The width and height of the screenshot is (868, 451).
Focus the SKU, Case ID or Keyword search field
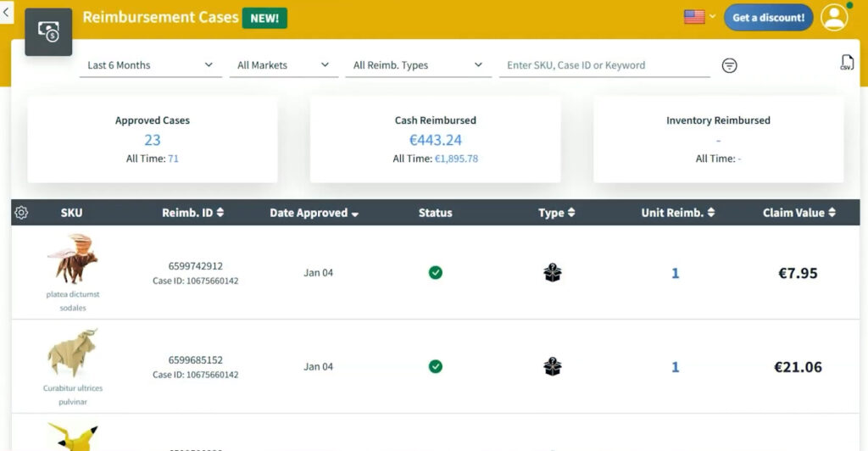[604, 65]
